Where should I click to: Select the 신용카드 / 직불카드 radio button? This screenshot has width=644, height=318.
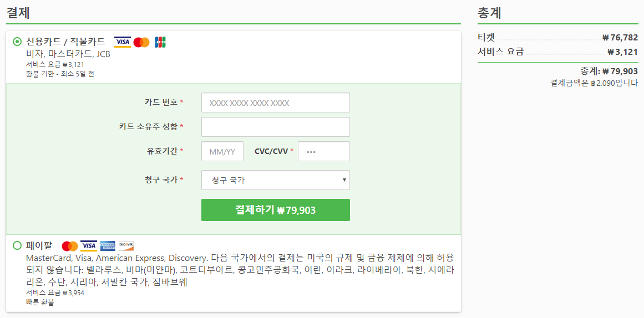coord(17,42)
